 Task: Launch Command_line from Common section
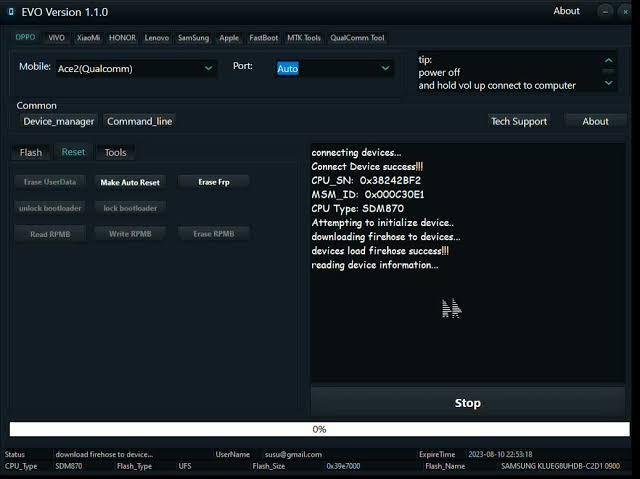pyautogui.click(x=140, y=121)
